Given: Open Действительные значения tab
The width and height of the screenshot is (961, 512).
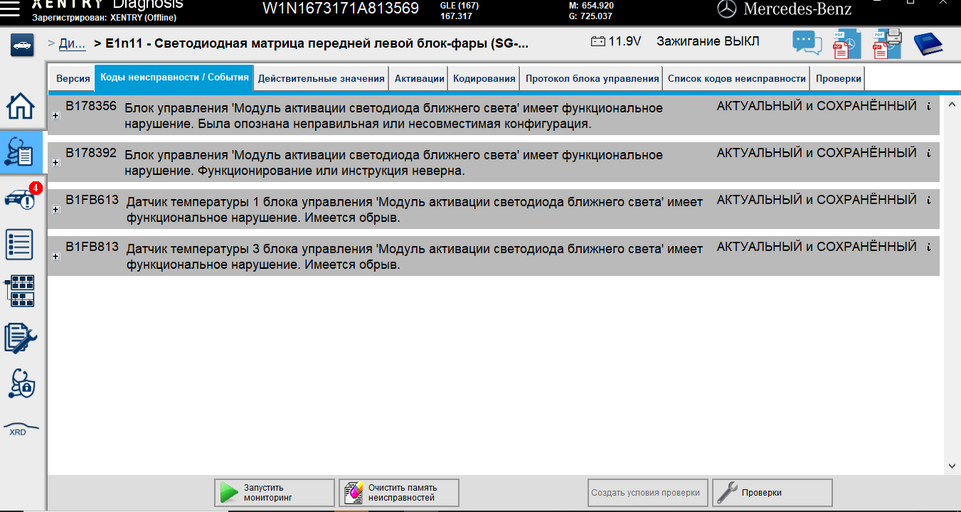Looking at the screenshot, I should pyautogui.click(x=321, y=78).
